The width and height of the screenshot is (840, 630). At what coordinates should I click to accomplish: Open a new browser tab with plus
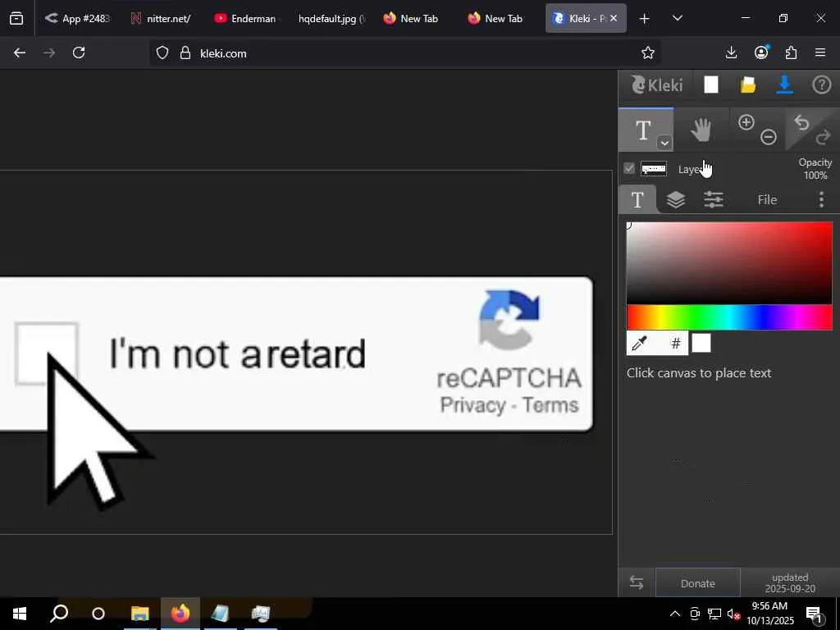pyautogui.click(x=644, y=19)
